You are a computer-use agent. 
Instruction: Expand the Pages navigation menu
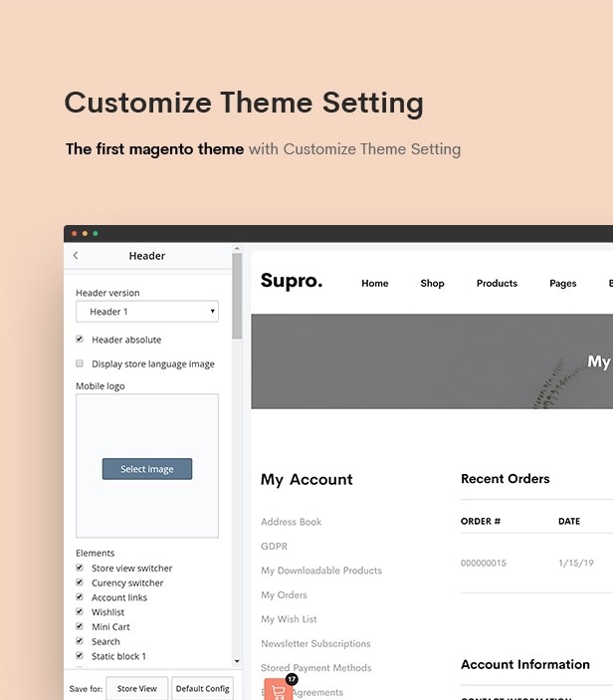(x=563, y=283)
